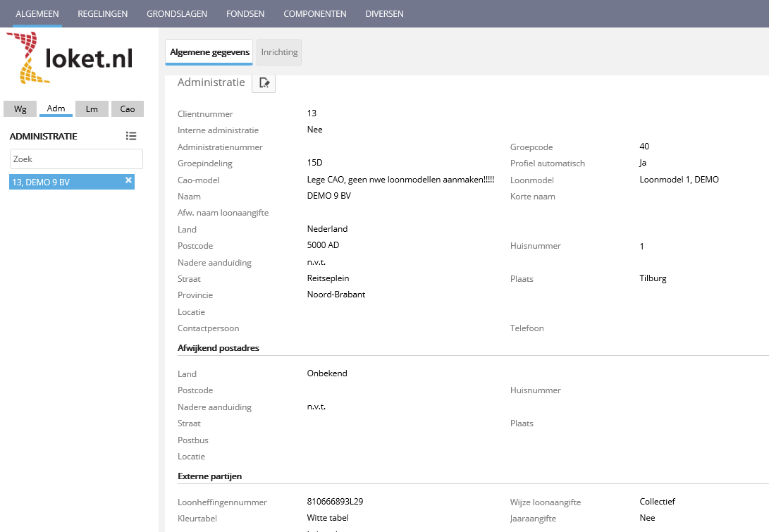The height and width of the screenshot is (532, 769).
Task: Open the DIVERSEN menu
Action: tap(384, 13)
